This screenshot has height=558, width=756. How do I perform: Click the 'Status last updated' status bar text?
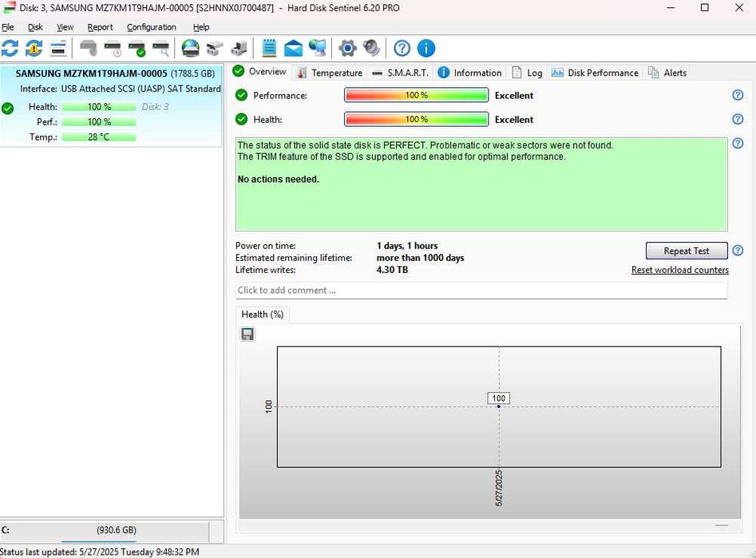click(x=99, y=552)
